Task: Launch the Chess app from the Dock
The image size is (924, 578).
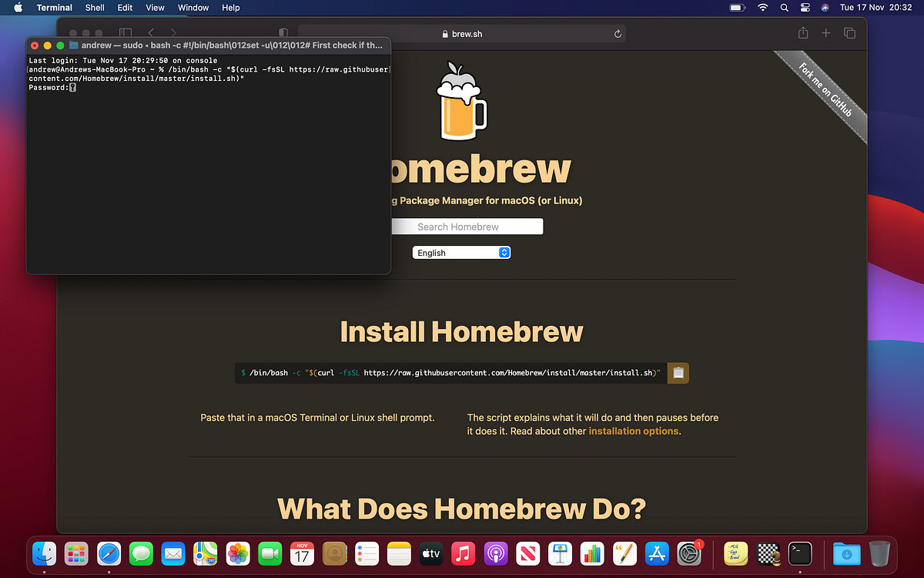Action: (x=768, y=553)
